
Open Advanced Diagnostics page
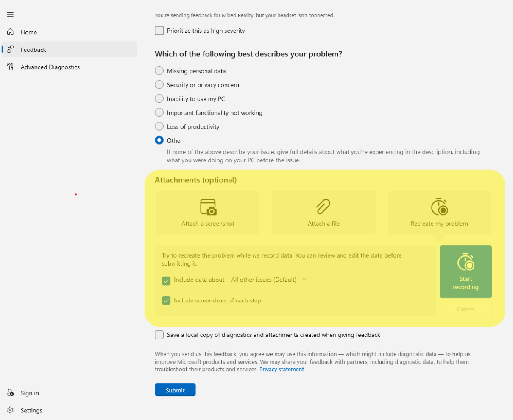(x=70, y=67)
